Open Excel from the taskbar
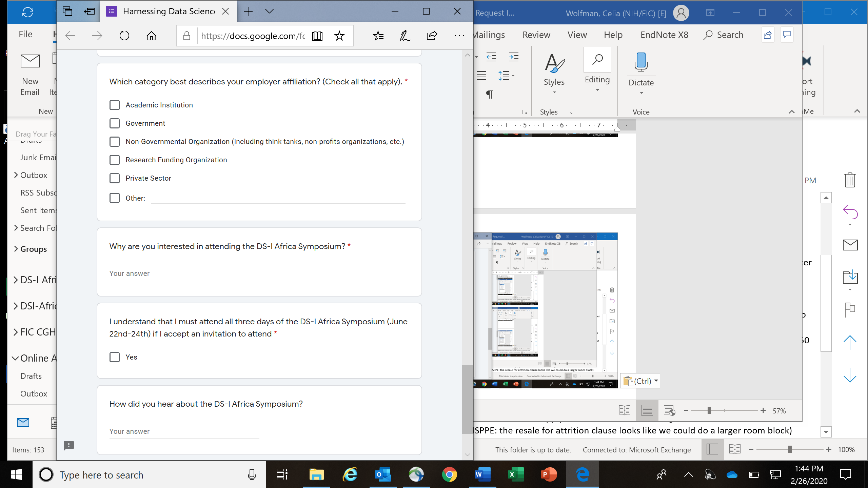Viewport: 868px width, 488px height. coord(515,474)
